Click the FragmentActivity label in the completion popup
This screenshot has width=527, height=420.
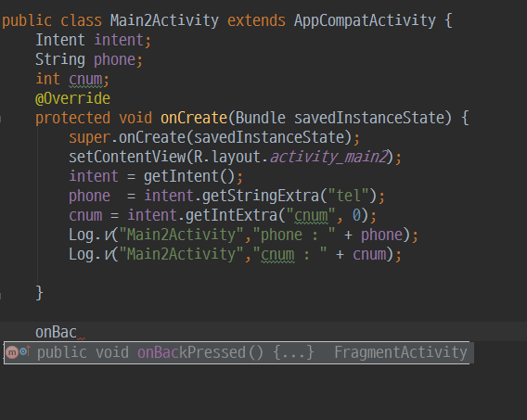point(401,352)
